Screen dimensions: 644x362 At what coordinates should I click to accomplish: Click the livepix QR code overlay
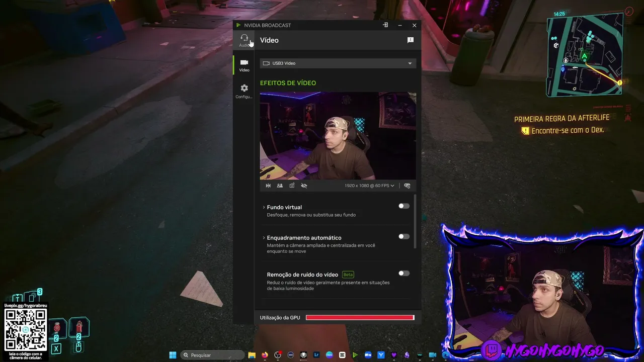click(x=26, y=329)
